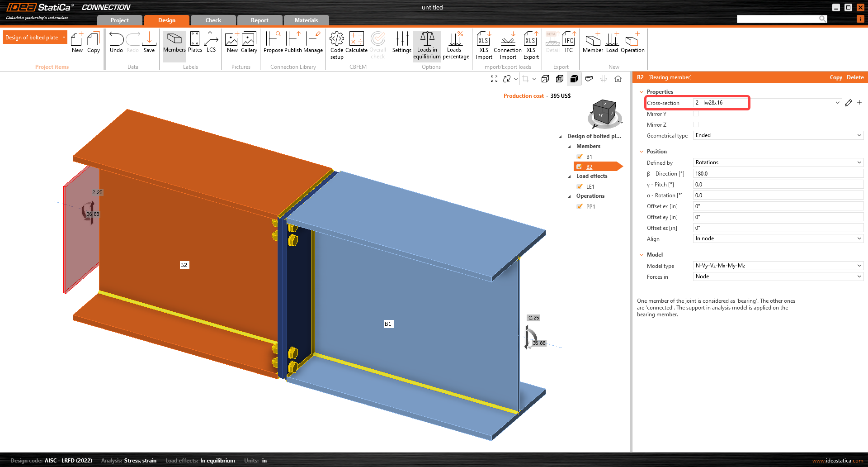868x467 pixels.
Task: Toggle the LE1 load effect checkbox
Action: pos(580,186)
